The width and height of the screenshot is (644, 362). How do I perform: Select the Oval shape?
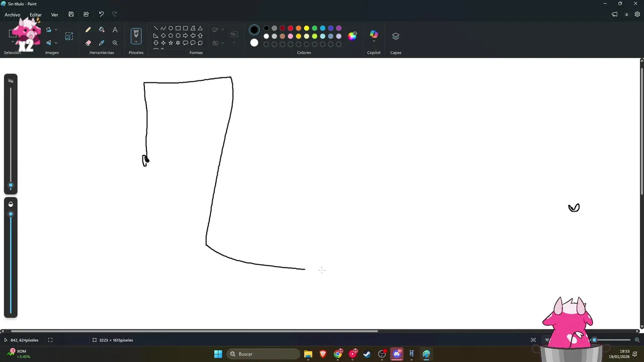point(171,29)
